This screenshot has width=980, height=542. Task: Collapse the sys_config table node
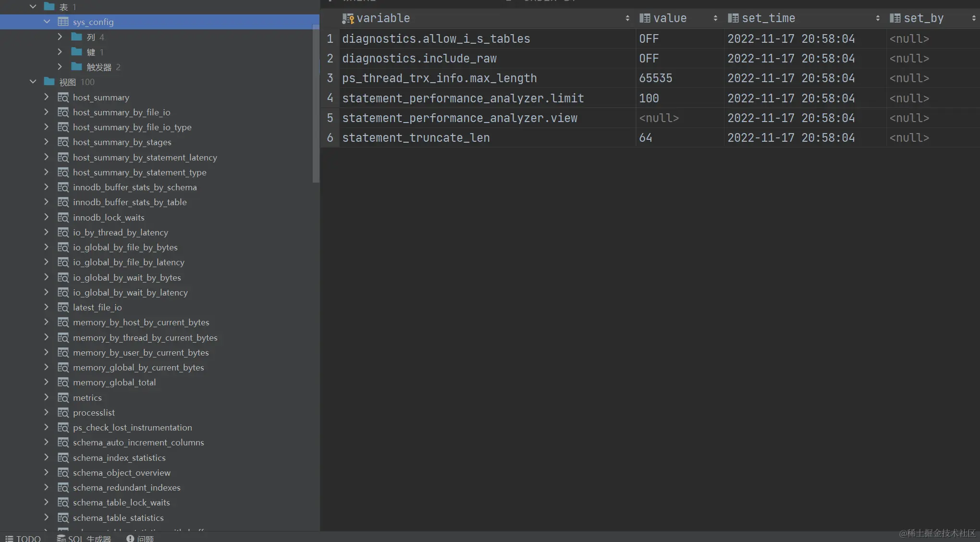[47, 22]
